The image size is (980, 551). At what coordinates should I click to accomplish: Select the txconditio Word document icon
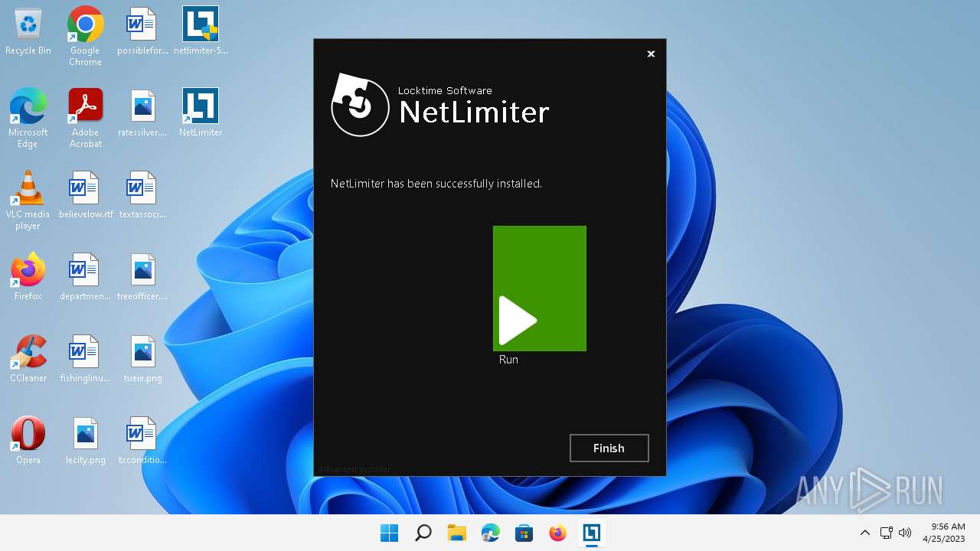(x=142, y=442)
